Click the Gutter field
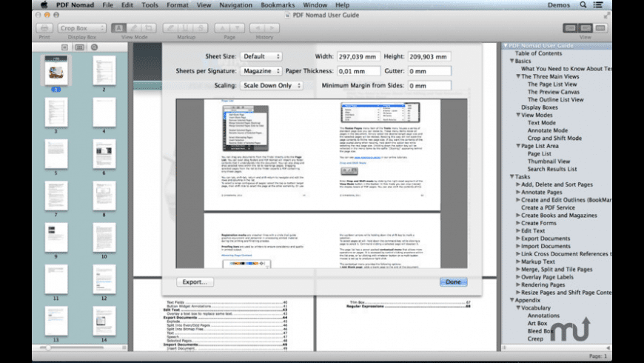The height and width of the screenshot is (363, 644). (x=429, y=70)
